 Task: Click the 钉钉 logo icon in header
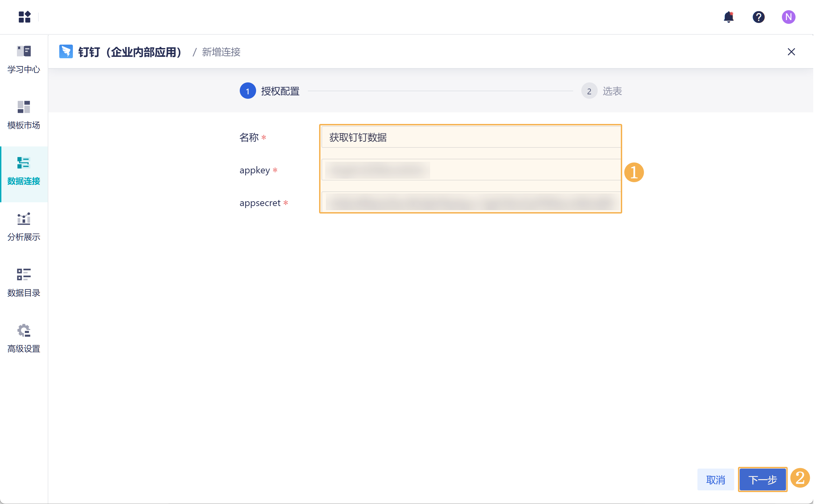click(x=66, y=52)
